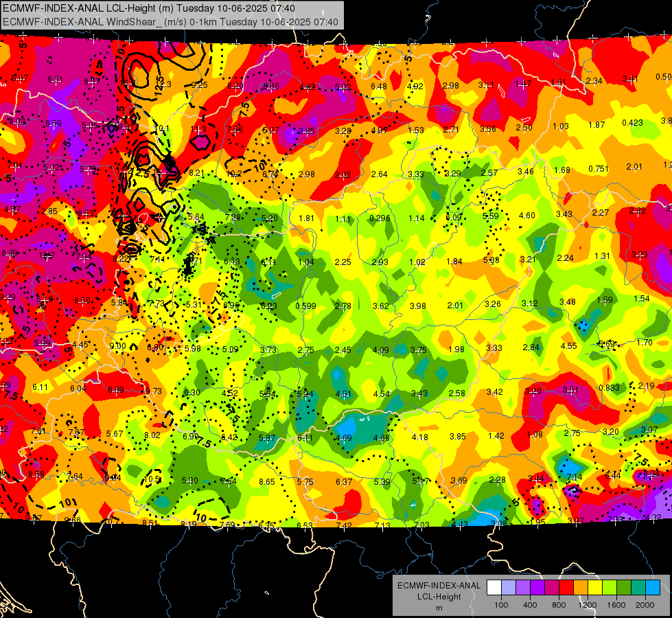
Task: Select the lime green legend swatch
Action: coord(609,588)
